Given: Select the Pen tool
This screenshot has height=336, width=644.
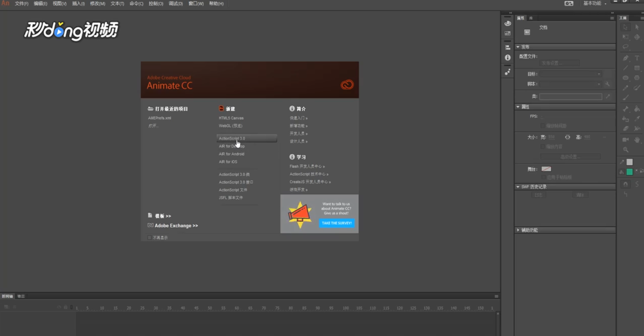Looking at the screenshot, I should point(625,58).
